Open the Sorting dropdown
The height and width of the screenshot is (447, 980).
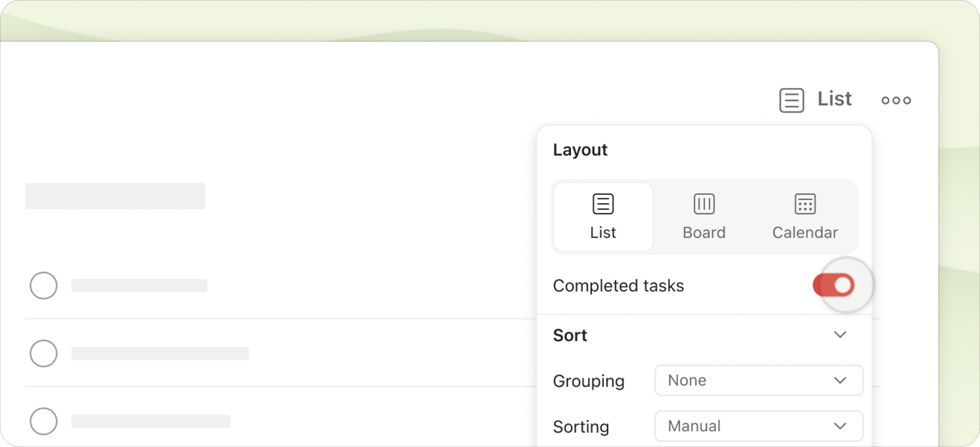point(759,426)
